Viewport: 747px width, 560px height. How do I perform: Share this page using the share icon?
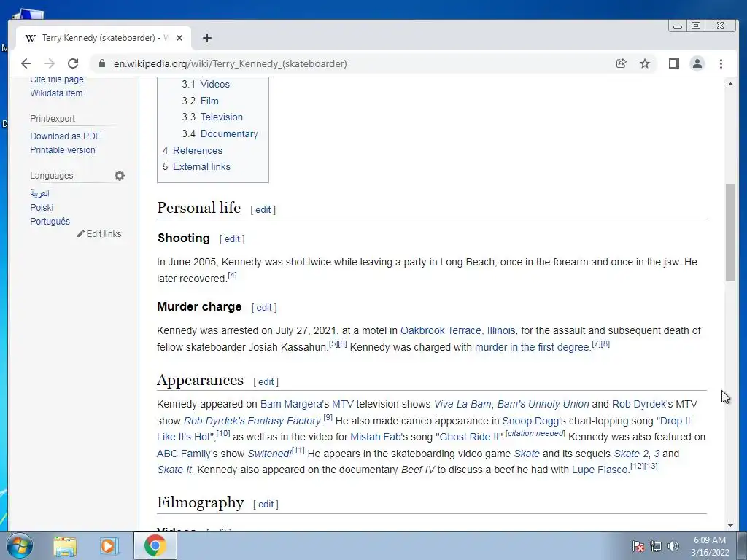(x=621, y=63)
